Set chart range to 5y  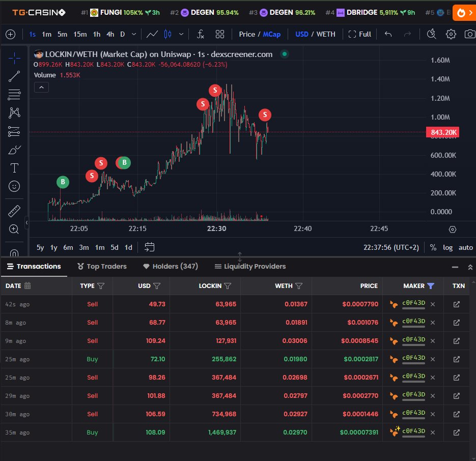coord(40,247)
